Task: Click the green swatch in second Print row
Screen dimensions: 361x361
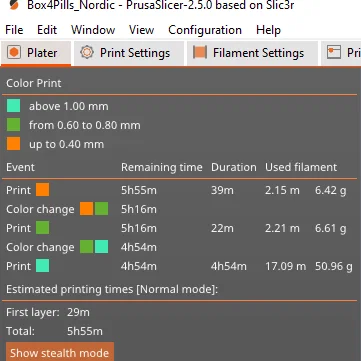Action: pyautogui.click(x=43, y=228)
